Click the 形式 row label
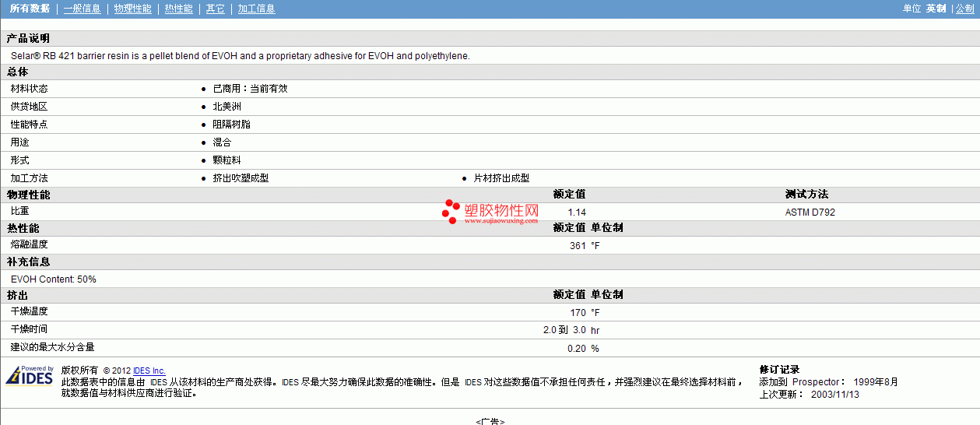 [19, 160]
